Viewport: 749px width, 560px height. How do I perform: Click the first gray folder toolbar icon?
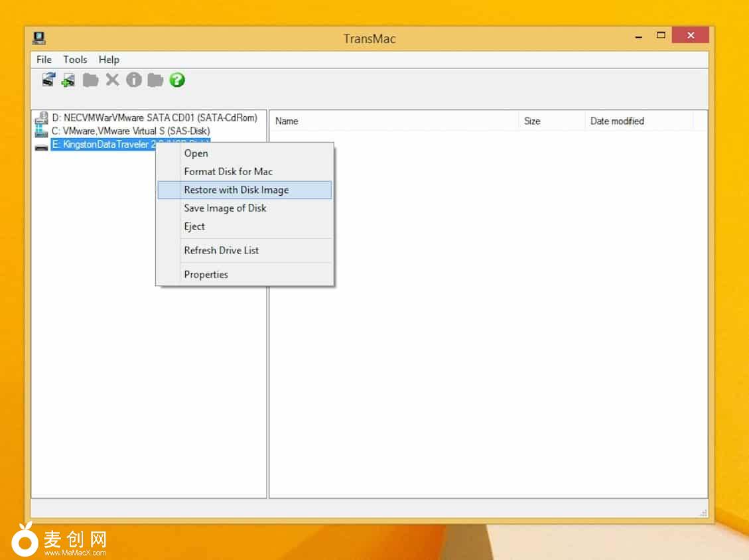click(90, 80)
